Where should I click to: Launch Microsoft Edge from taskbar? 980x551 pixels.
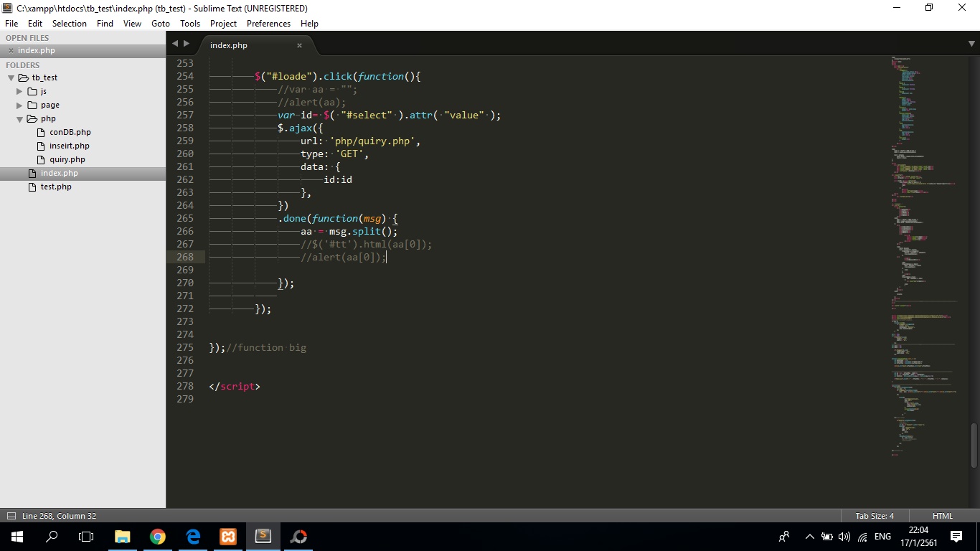[x=193, y=537]
